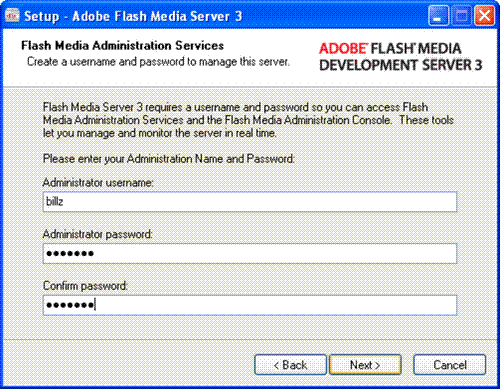
Task: Click the setup icon in the title bar
Action: 12,16
